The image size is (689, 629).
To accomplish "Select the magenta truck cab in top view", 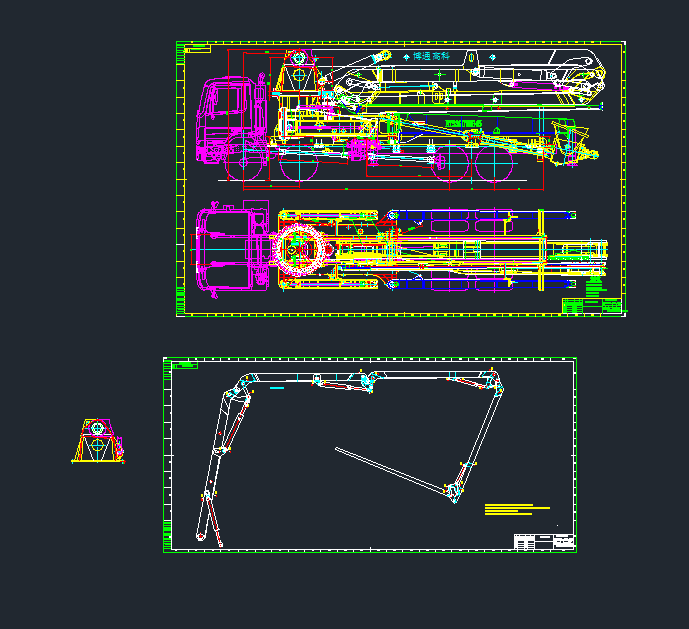I will coord(225,248).
